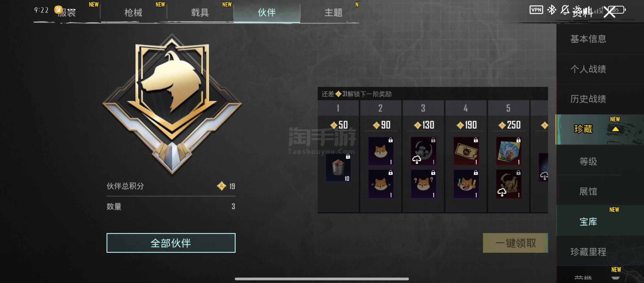Click the 一键领取 claim-all button

[x=515, y=243]
